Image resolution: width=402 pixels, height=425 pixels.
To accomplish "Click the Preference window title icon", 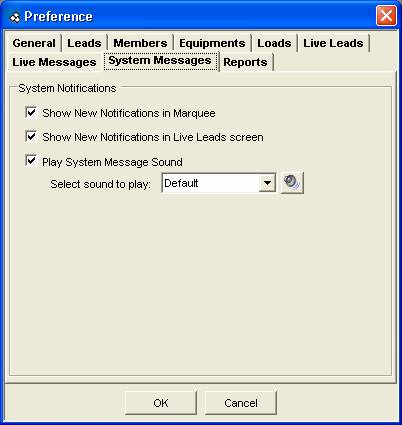I will (x=14, y=17).
